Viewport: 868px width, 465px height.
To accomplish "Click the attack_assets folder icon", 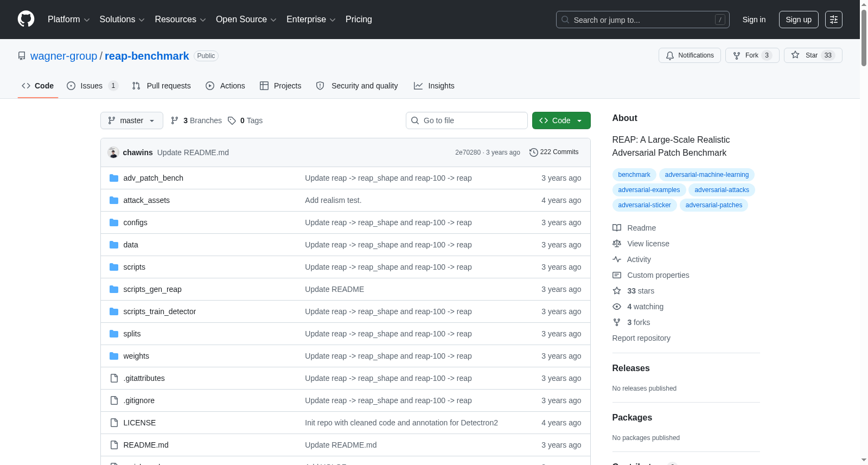I will (114, 200).
